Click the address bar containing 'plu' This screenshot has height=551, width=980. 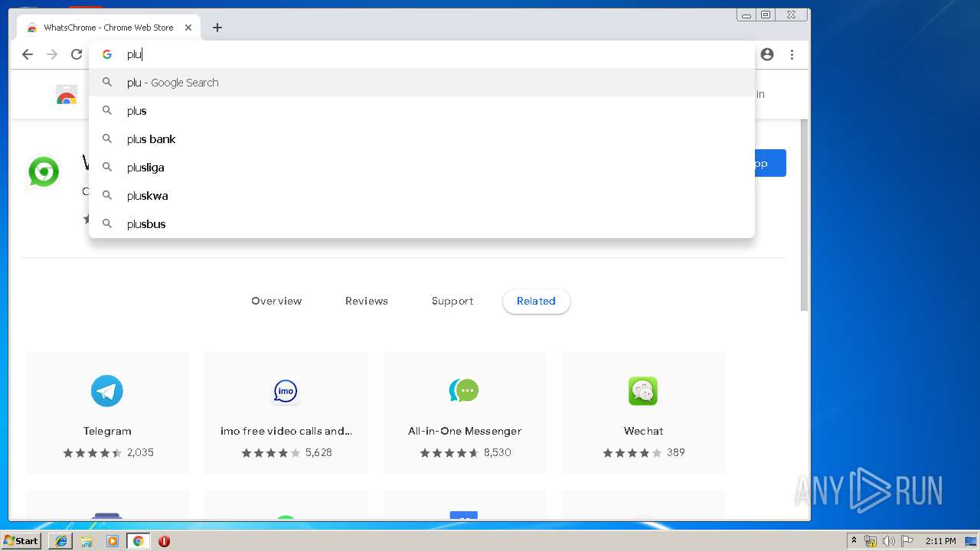pos(422,54)
